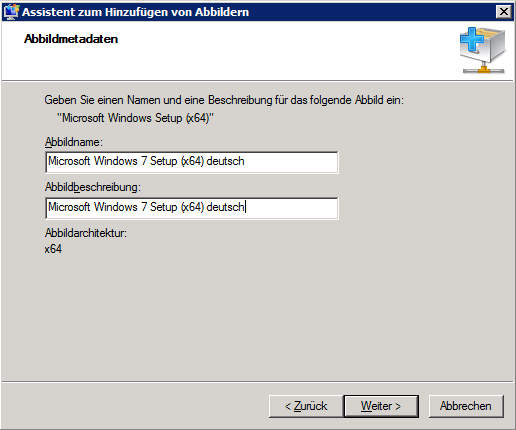Continue with the Weiter button
Screen dimensions: 516x430
pos(381,406)
